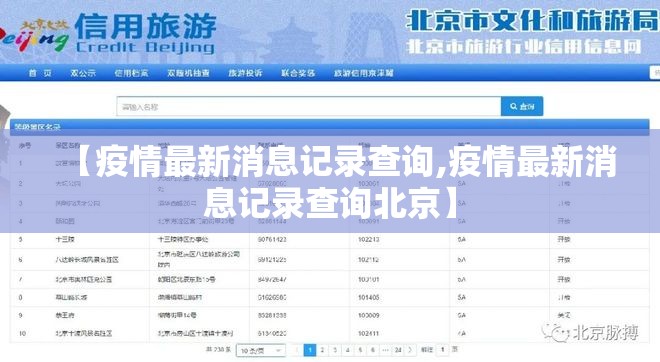This screenshot has height=362, width=660.
Task: Click the address cell in row 9
Action: (x=177, y=315)
